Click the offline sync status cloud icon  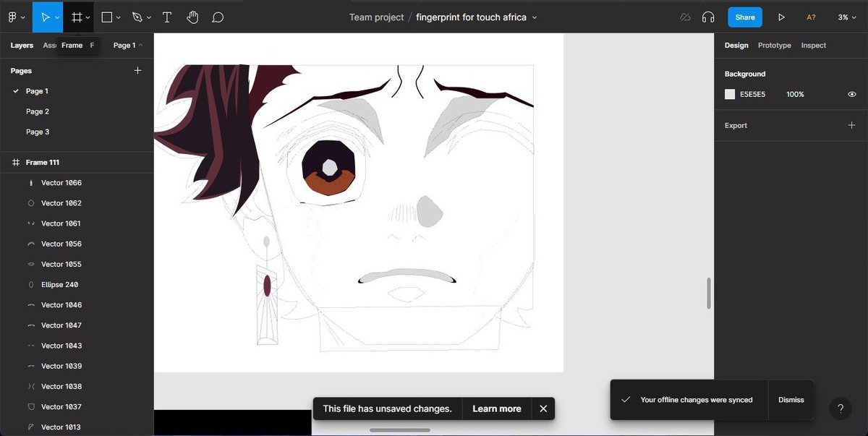pyautogui.click(x=685, y=17)
